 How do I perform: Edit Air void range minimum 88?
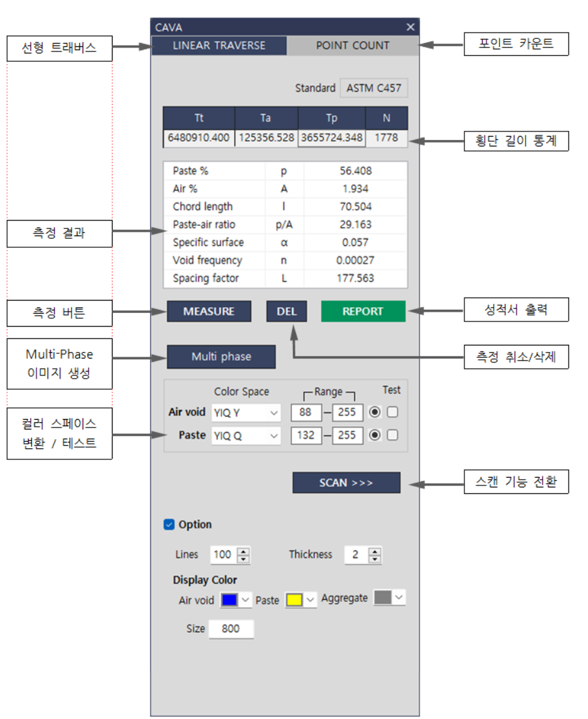coord(306,413)
